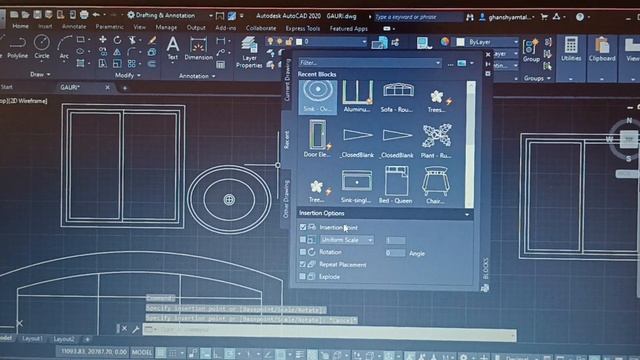640x360 pixels.
Task: Open the Recent tab of Blocks palette
Action: click(x=287, y=139)
